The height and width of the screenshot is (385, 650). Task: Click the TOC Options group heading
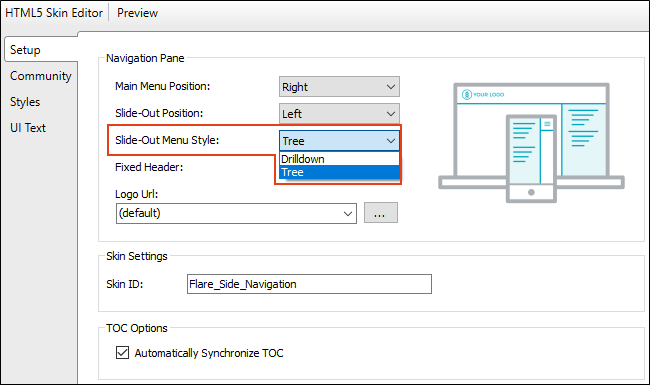[x=137, y=328]
